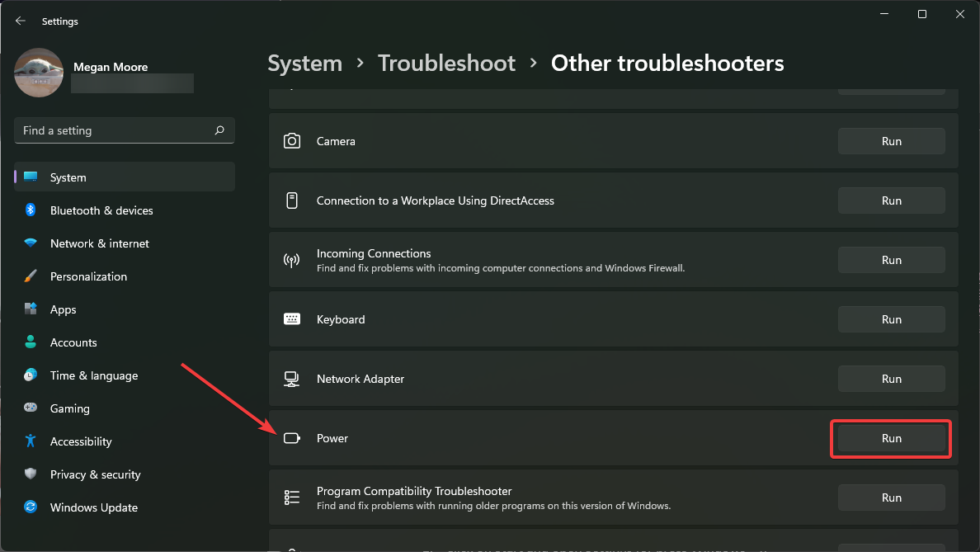Open Personalization settings page
The width and height of the screenshot is (980, 552).
pyautogui.click(x=88, y=276)
